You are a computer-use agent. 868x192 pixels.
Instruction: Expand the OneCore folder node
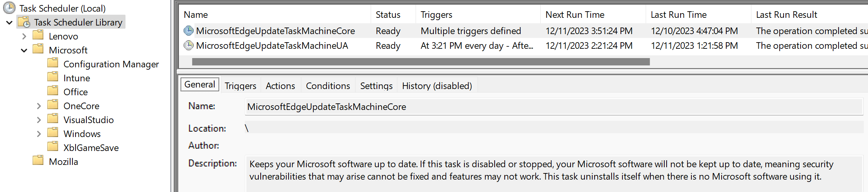click(39, 106)
